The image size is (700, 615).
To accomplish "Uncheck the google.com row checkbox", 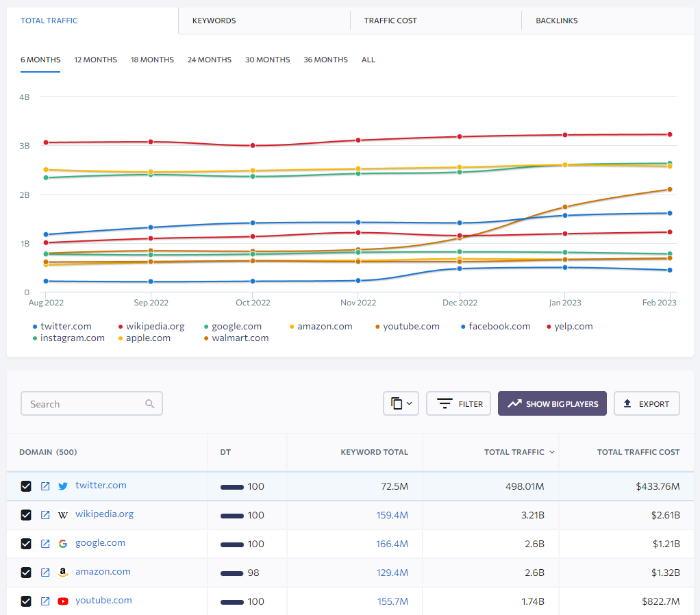I will pyautogui.click(x=26, y=544).
